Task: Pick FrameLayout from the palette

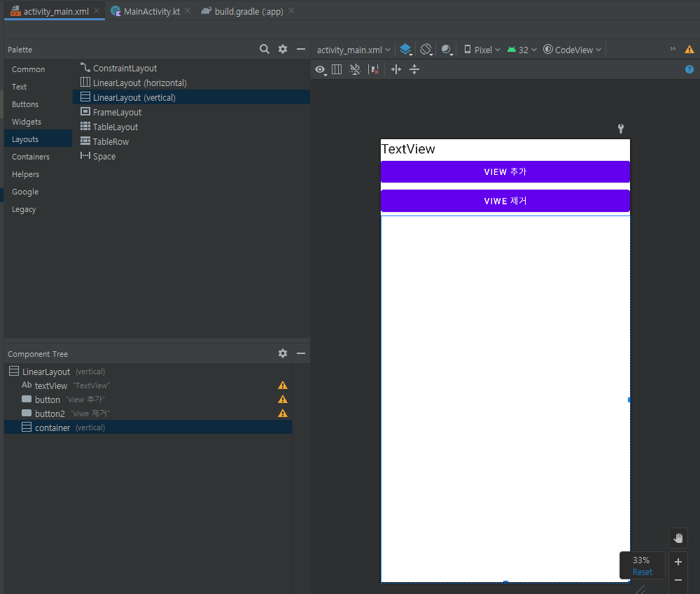Action: [192, 112]
